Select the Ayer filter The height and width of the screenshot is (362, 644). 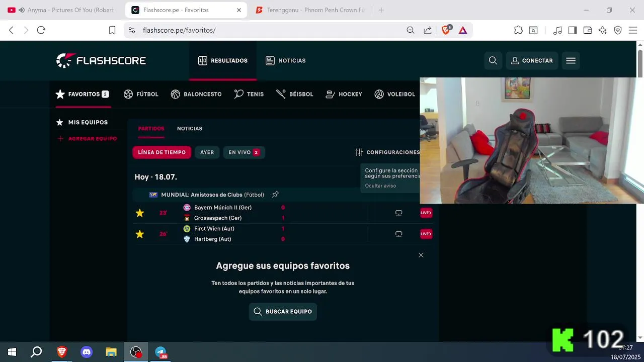pyautogui.click(x=207, y=152)
